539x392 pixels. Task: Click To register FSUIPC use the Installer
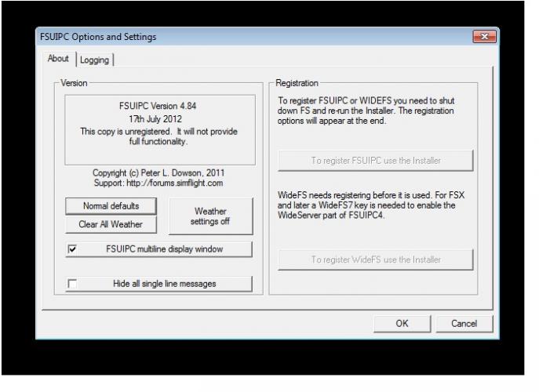(x=375, y=161)
